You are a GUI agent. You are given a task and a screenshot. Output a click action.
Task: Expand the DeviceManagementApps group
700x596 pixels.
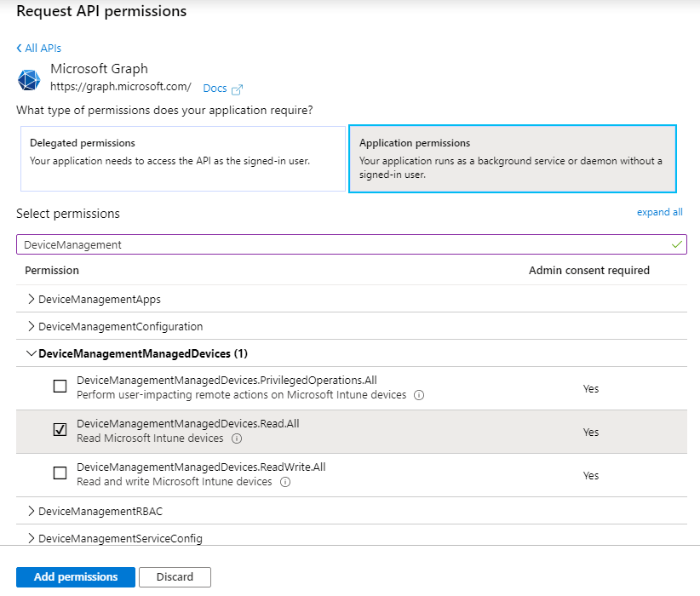[32, 299]
